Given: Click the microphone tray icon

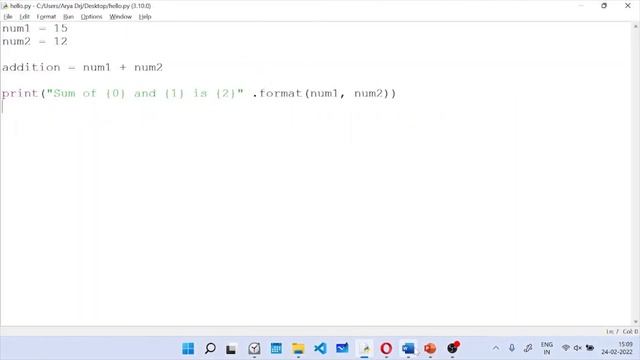Looking at the screenshot, I should (511, 348).
